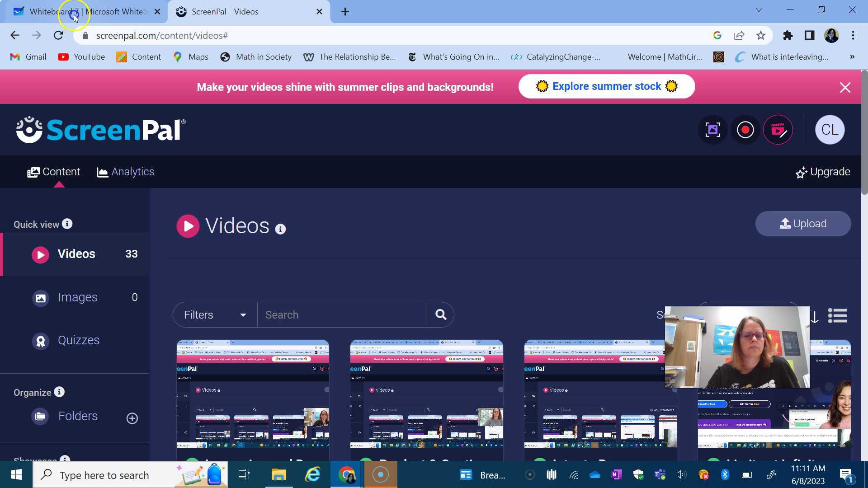Switch to list view icon
868x488 pixels.
click(837, 316)
